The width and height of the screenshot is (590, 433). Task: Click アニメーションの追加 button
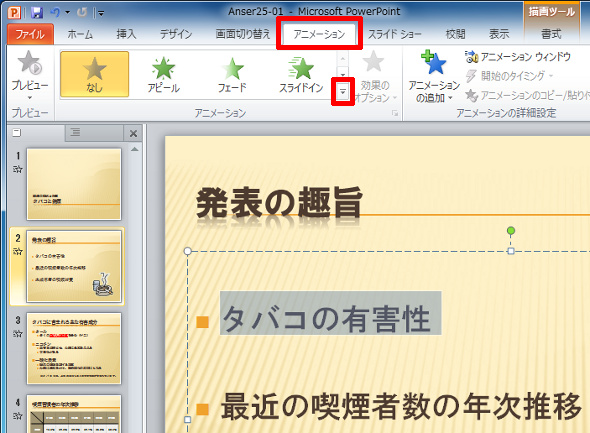pyautogui.click(x=433, y=77)
